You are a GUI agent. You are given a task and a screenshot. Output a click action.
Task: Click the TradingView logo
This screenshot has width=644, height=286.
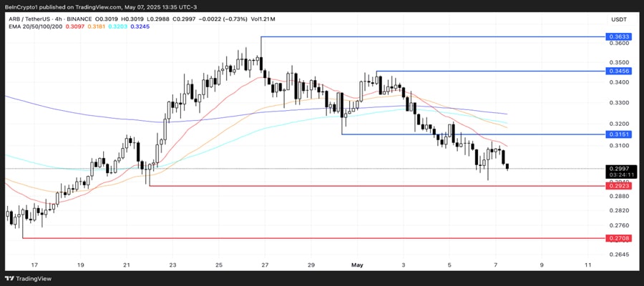(x=29, y=278)
